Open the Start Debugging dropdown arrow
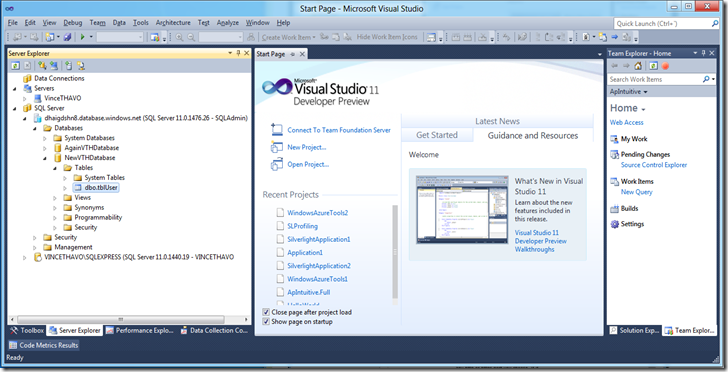This screenshot has width=728, height=372. click(91, 37)
